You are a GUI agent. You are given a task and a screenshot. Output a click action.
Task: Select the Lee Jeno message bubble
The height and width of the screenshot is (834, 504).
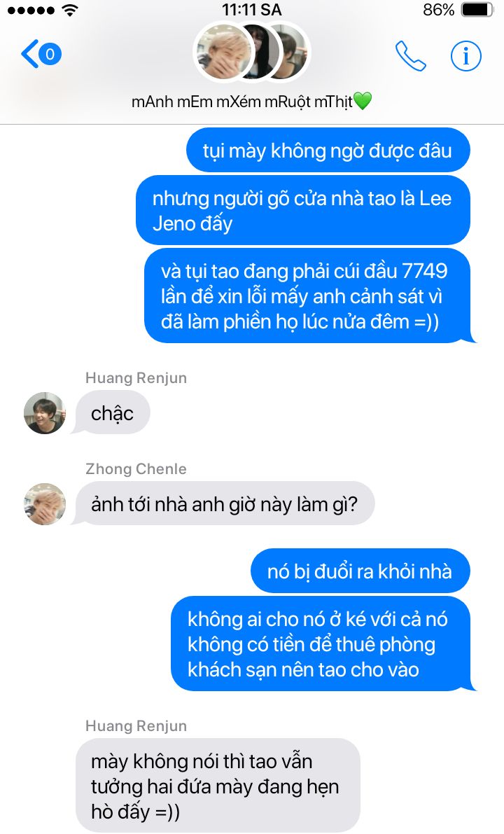(x=302, y=211)
